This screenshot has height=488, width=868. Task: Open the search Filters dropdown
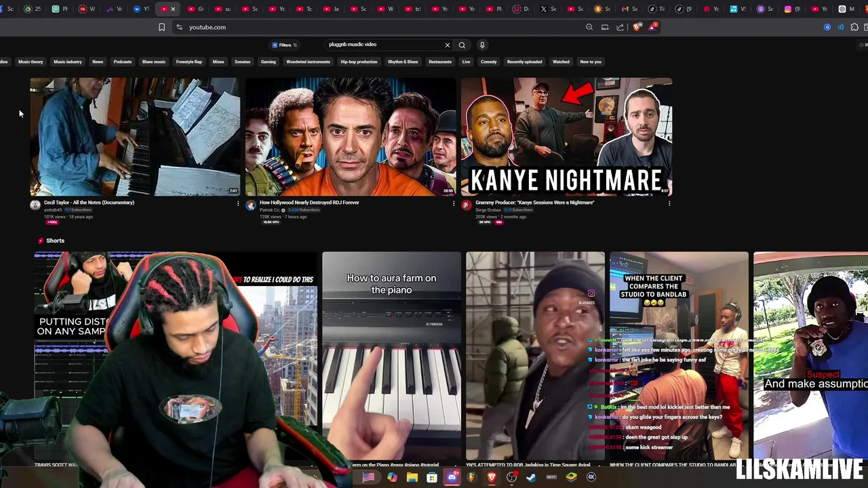(285, 45)
